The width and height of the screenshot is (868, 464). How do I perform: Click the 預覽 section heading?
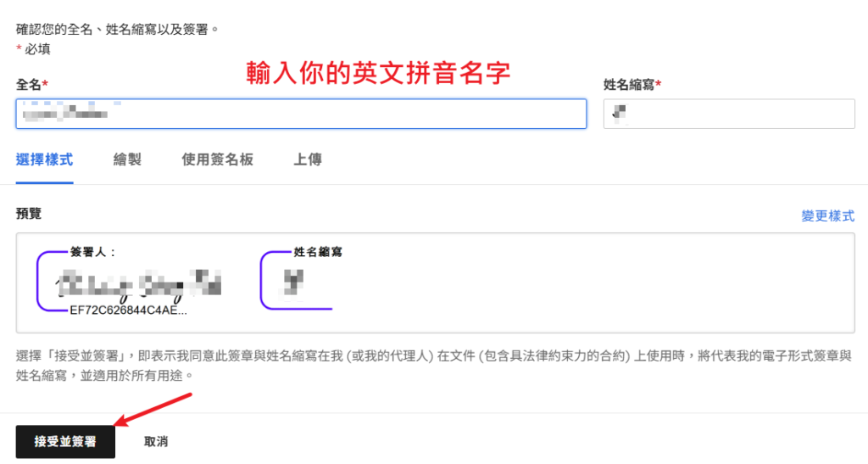click(29, 214)
